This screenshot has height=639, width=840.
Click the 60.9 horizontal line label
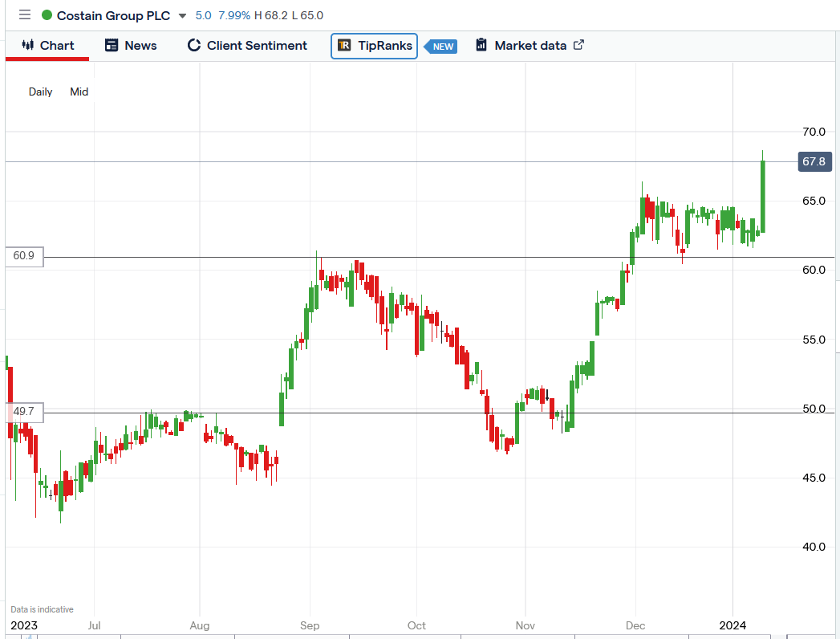pos(24,256)
